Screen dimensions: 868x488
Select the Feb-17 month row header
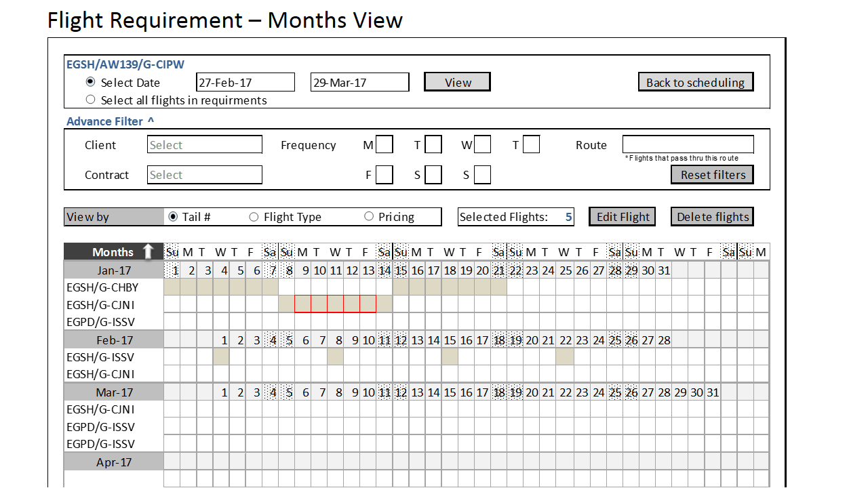point(114,340)
